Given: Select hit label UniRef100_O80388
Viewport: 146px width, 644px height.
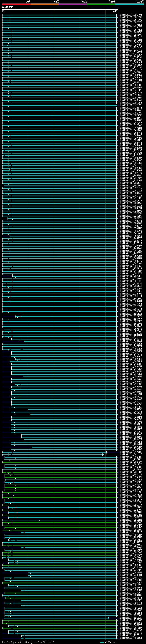Looking at the screenshot, I should (131, 598).
